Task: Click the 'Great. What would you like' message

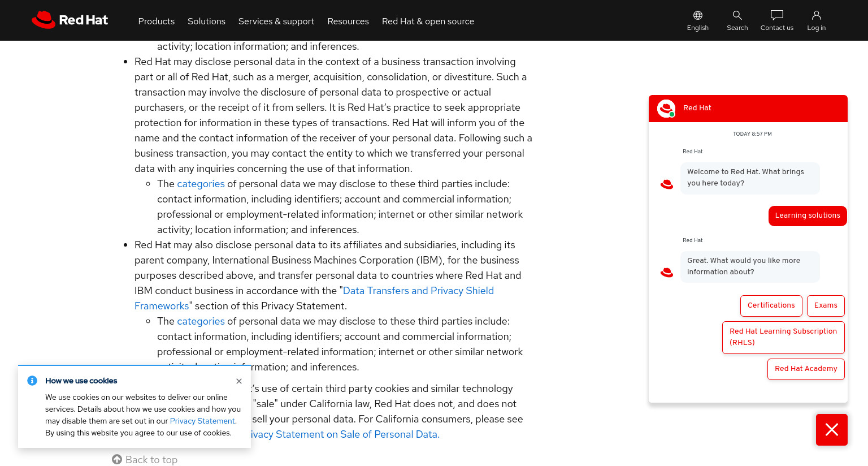Action: (750, 266)
